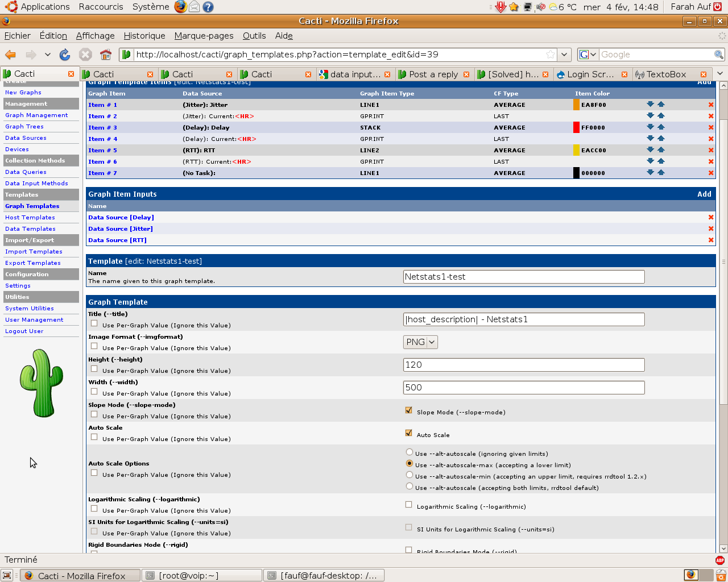
Task: Select Use --alt-autoscale-min radio option
Action: click(x=409, y=475)
